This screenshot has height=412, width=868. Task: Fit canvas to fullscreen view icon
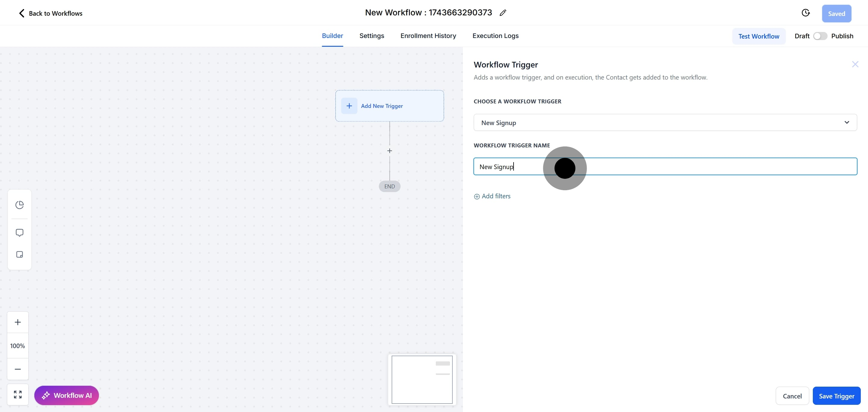coord(18,395)
